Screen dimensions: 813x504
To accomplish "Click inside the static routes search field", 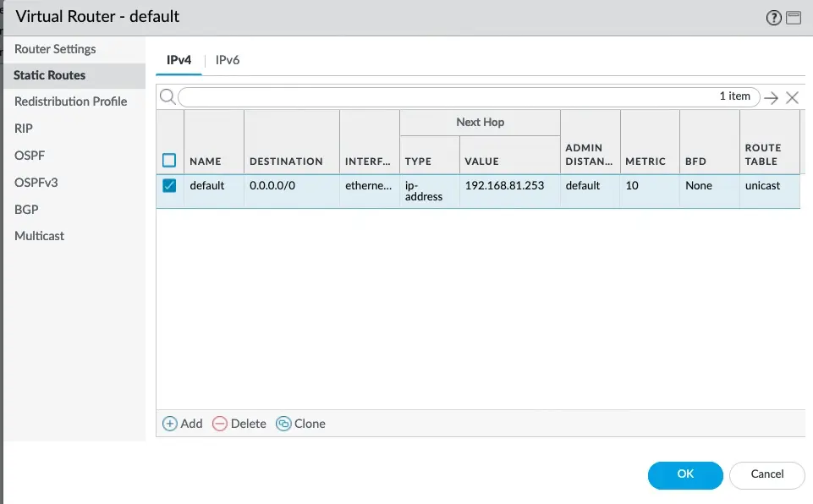I will click(448, 97).
